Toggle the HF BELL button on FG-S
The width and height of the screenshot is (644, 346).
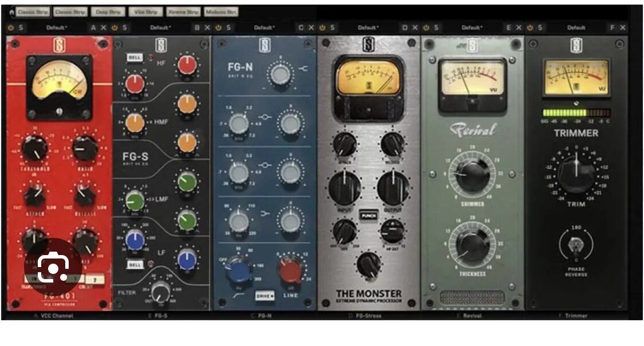(x=135, y=57)
